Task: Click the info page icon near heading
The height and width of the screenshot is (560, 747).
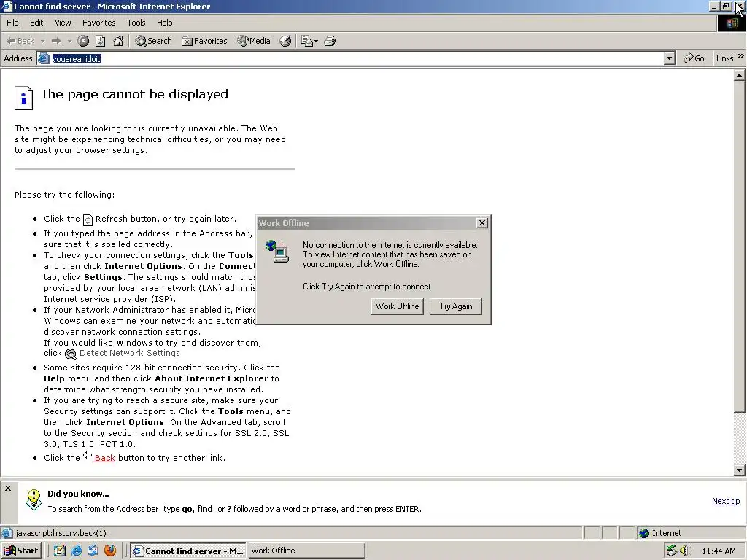Action: [x=23, y=98]
